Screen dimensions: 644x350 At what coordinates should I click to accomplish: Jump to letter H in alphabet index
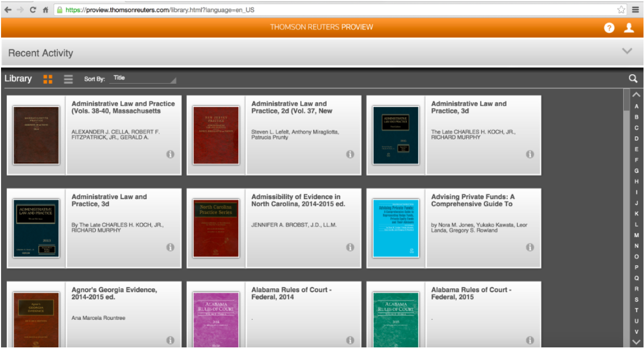click(x=637, y=182)
